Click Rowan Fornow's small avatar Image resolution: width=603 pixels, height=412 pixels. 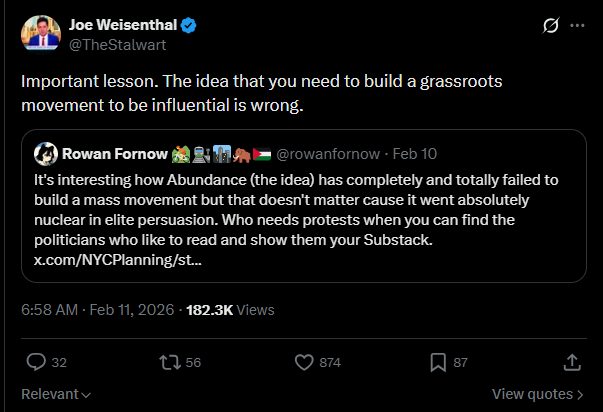point(45,154)
